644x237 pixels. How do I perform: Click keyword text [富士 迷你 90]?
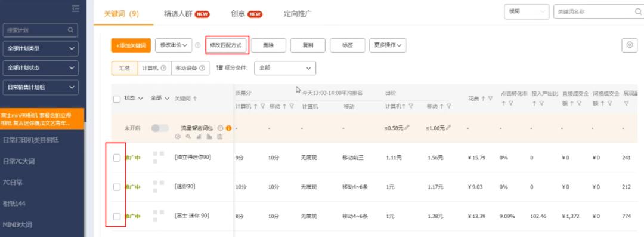192,216
